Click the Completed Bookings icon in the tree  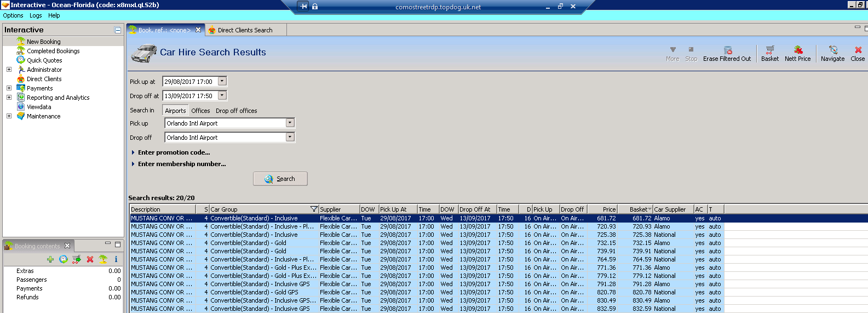[x=21, y=50]
